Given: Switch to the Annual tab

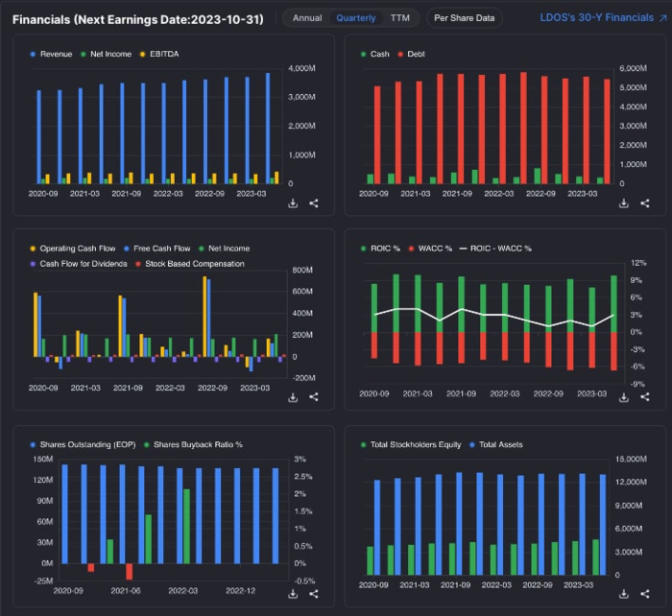Looking at the screenshot, I should click(x=307, y=18).
